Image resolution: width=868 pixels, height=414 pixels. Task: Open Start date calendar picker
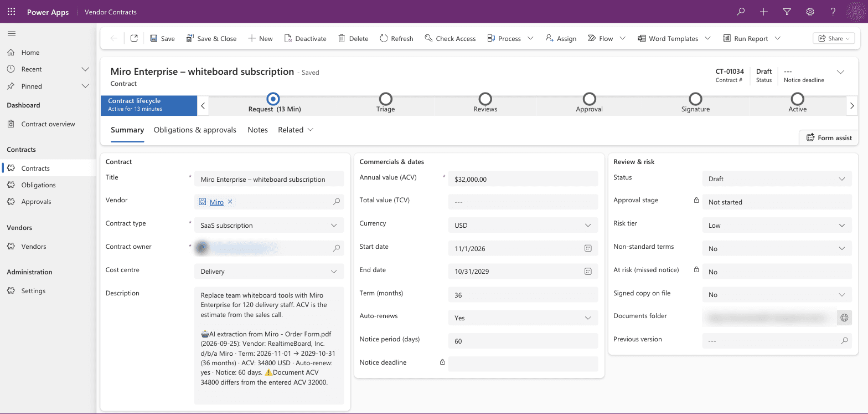click(588, 248)
